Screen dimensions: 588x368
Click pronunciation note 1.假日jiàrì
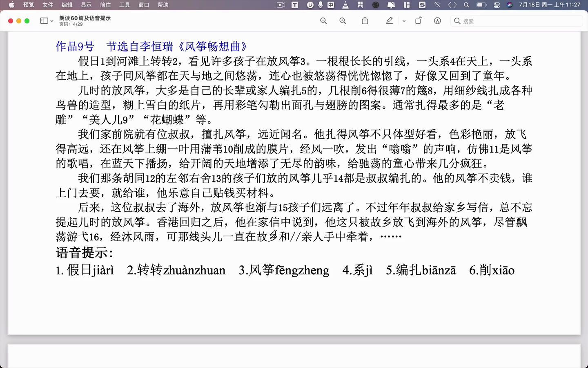(85, 270)
